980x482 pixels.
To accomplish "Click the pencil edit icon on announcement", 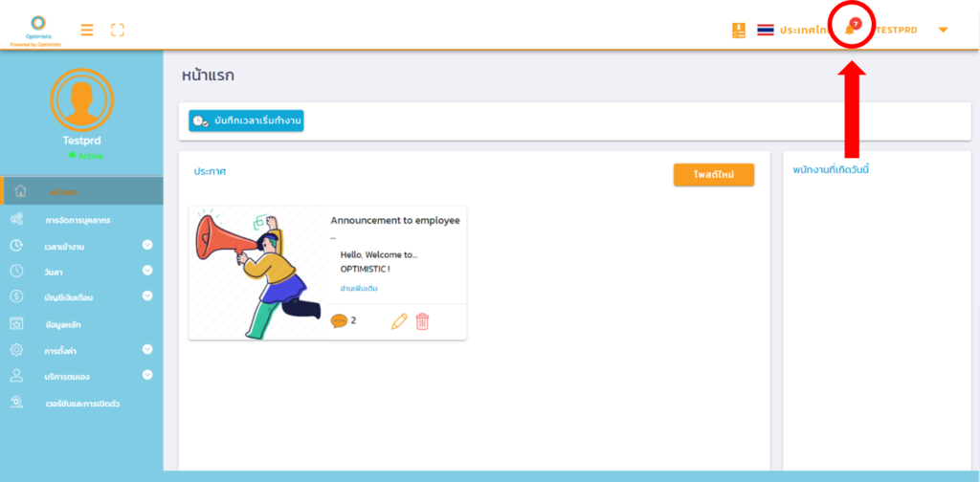I will pyautogui.click(x=399, y=321).
